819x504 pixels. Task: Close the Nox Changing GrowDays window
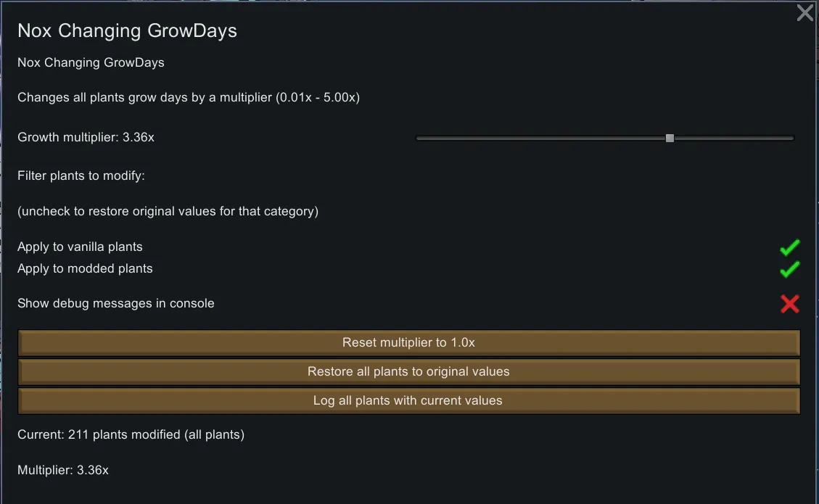pyautogui.click(x=804, y=13)
